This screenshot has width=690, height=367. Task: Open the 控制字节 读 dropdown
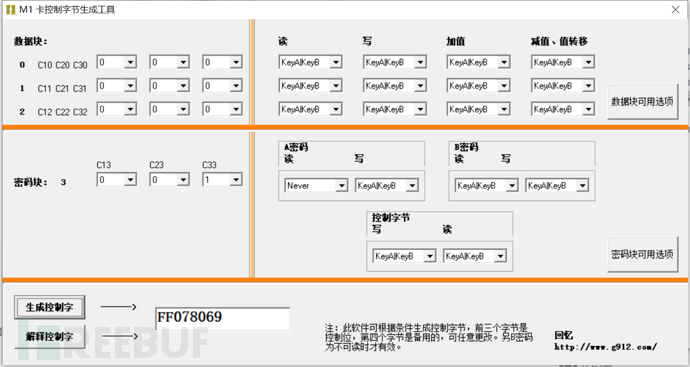[475, 256]
